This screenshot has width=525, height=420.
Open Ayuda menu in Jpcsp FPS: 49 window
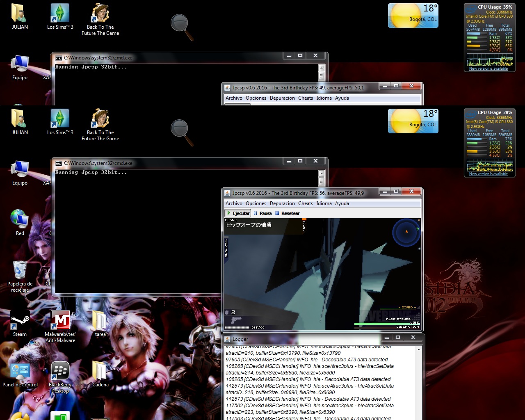(x=342, y=98)
